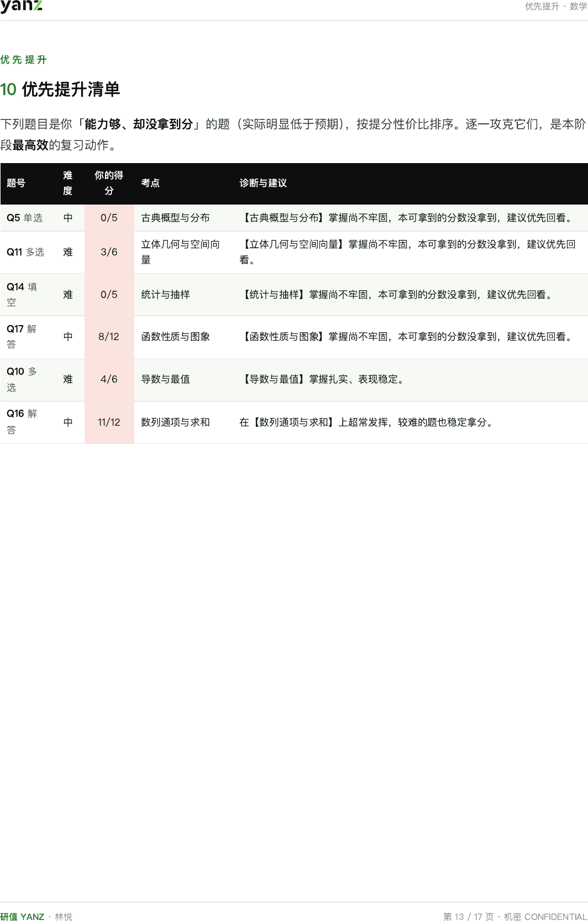Screen dimensions: 588x921
Task: Click difficulty 中 in Q17 row
Action: point(68,337)
